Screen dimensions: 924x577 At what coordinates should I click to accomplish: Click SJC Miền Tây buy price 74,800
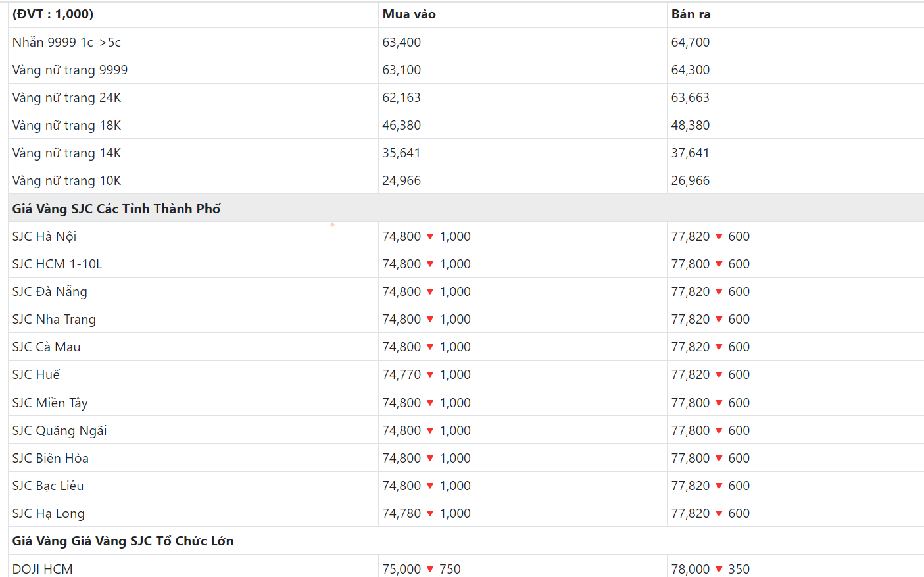402,403
